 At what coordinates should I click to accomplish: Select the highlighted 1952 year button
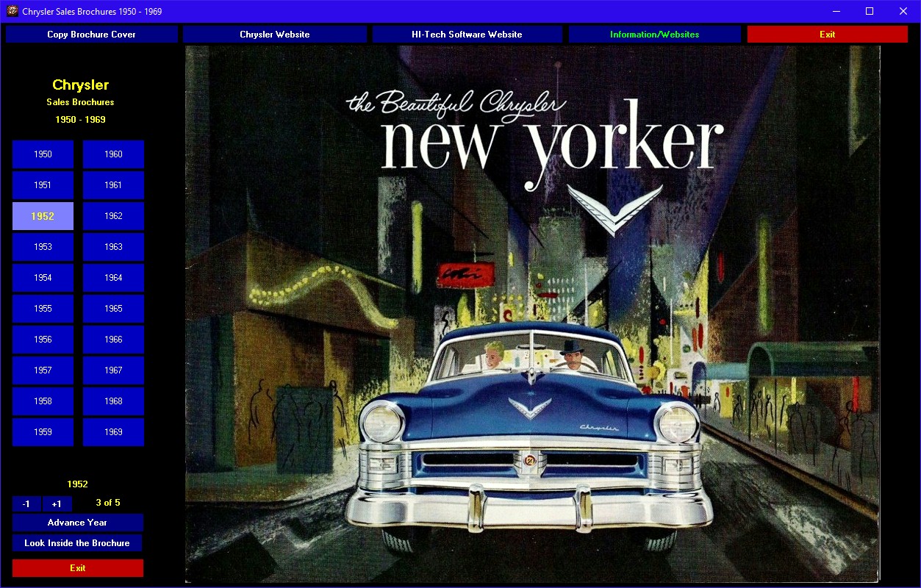43,216
